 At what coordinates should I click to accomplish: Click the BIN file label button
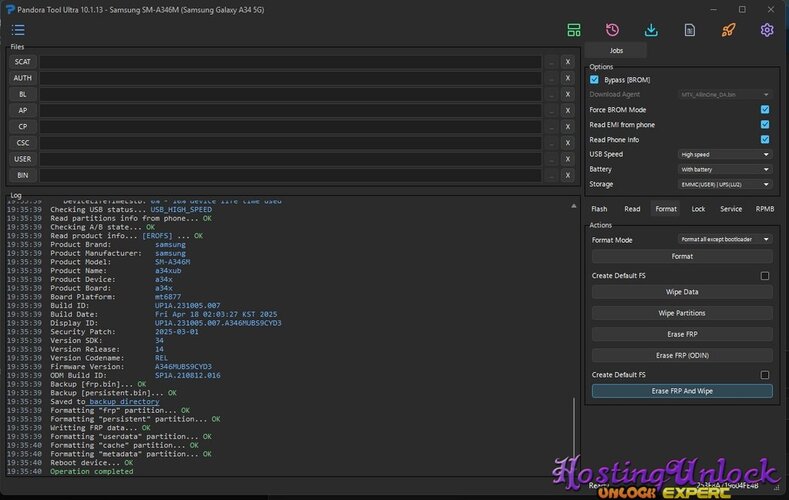pos(23,175)
